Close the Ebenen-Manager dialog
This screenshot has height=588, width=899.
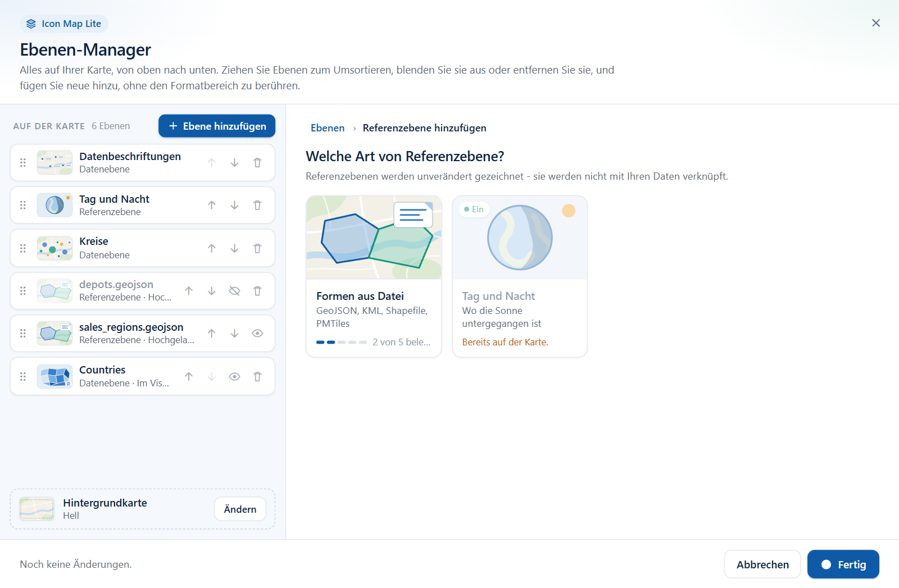(x=876, y=23)
